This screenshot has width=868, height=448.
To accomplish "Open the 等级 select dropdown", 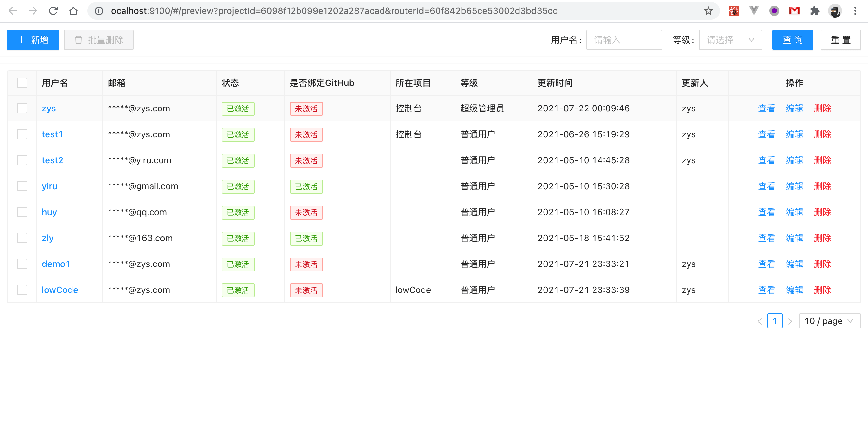I will [730, 40].
